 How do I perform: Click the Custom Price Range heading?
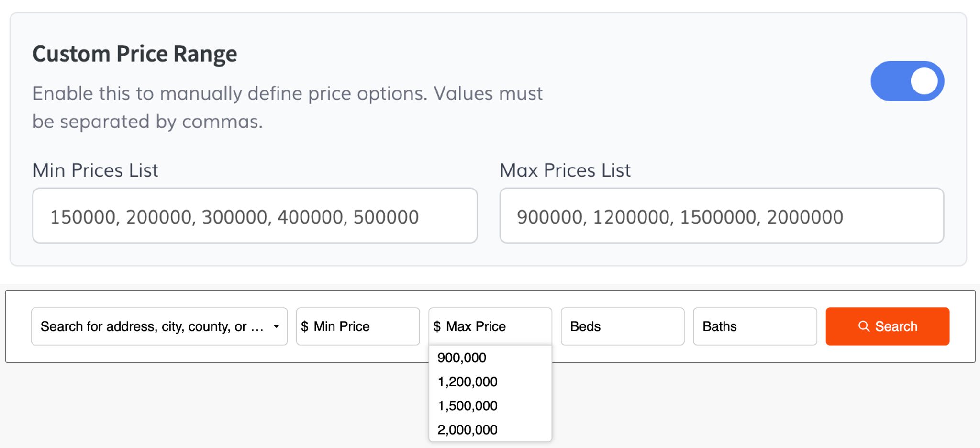coord(134,54)
